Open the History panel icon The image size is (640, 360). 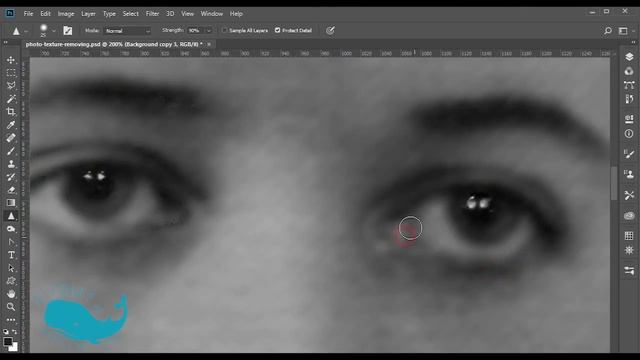click(629, 99)
